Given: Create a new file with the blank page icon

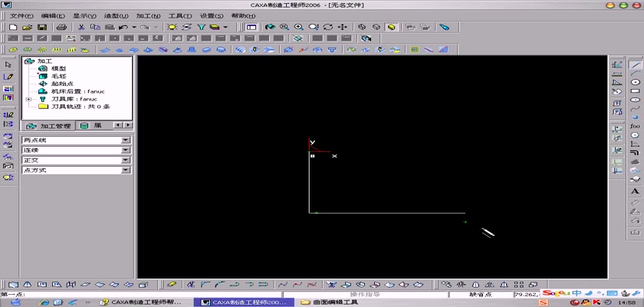Looking at the screenshot, I should pyautogui.click(x=13, y=27).
